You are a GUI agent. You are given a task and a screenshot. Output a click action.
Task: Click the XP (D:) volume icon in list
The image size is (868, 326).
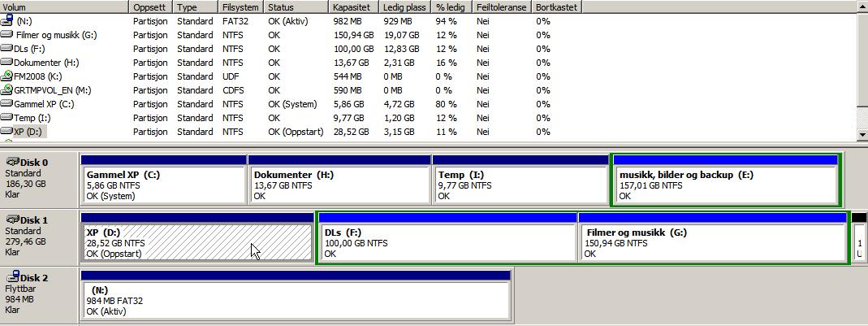(x=6, y=132)
